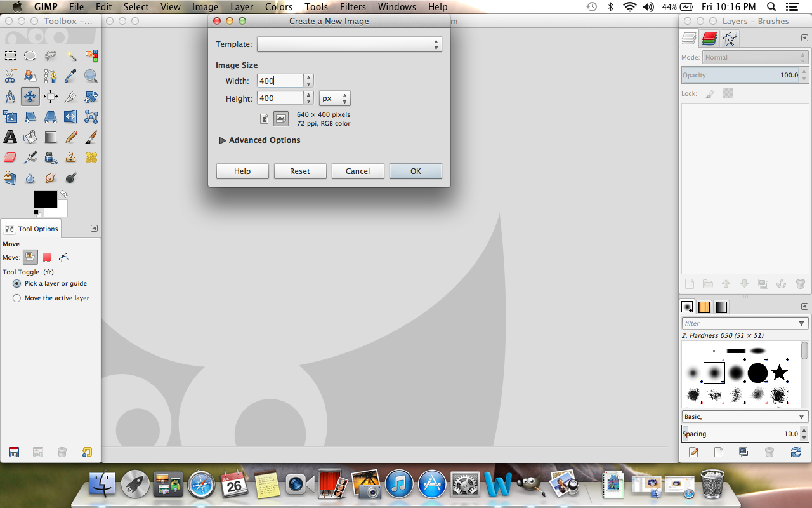Image resolution: width=812 pixels, height=508 pixels.
Task: Select the Flip tool
Action: [x=71, y=117]
